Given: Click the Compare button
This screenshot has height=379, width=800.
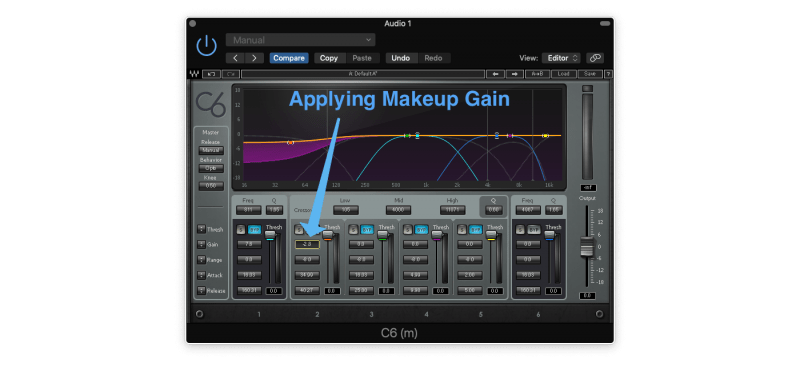Looking at the screenshot, I should 289,58.
